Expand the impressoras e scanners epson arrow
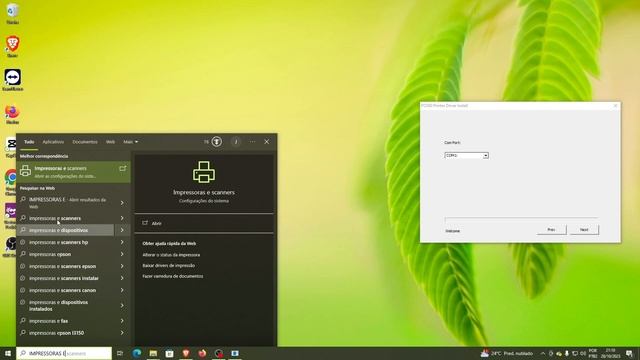The image size is (640, 360). (122, 266)
